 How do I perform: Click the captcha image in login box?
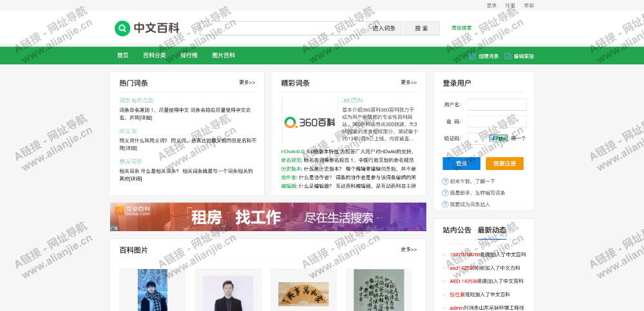[x=498, y=138]
